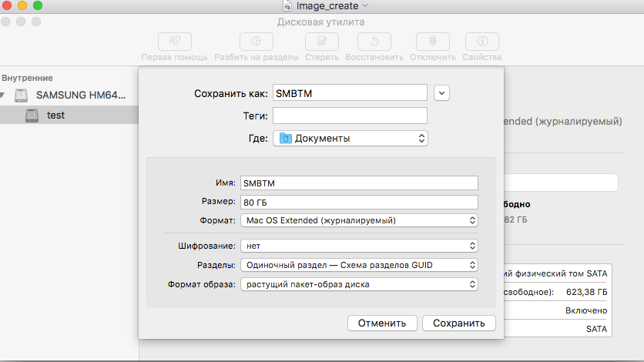Click the Erase (Стереть) toolbar icon
The height and width of the screenshot is (362, 644).
[321, 42]
